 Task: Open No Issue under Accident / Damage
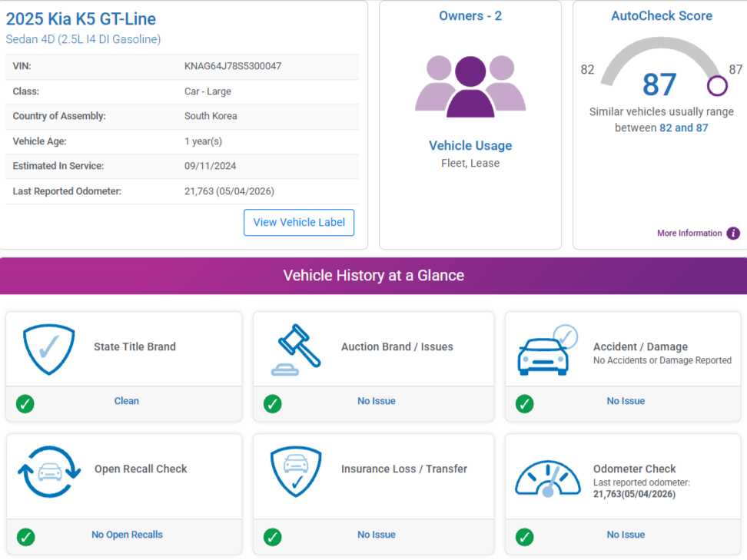coord(626,401)
